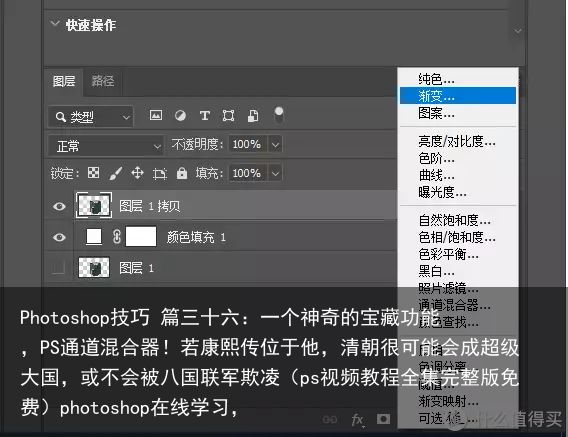Choose 曝光度... adjustment
The width and height of the screenshot is (568, 437).
[458, 192]
